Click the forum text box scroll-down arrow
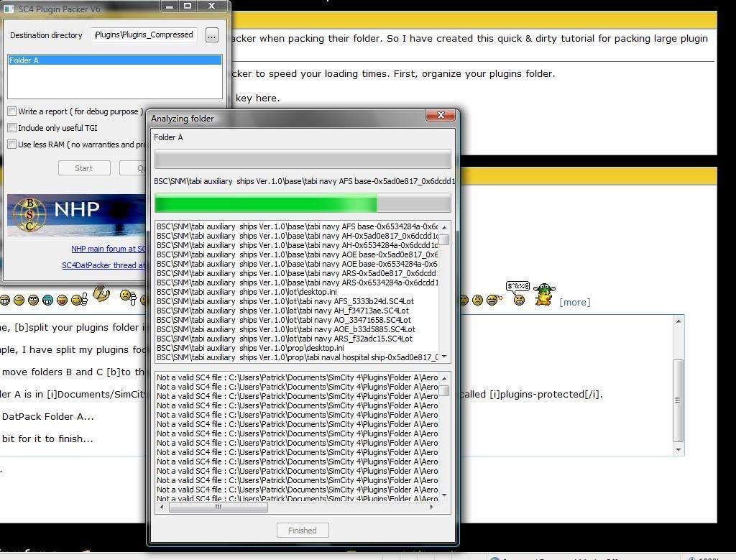This screenshot has height=560, width=736. [678, 450]
